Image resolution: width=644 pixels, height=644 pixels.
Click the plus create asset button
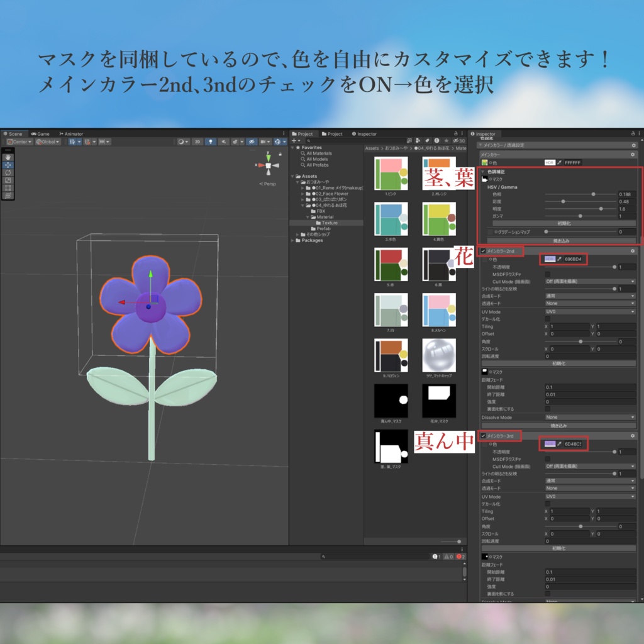296,140
